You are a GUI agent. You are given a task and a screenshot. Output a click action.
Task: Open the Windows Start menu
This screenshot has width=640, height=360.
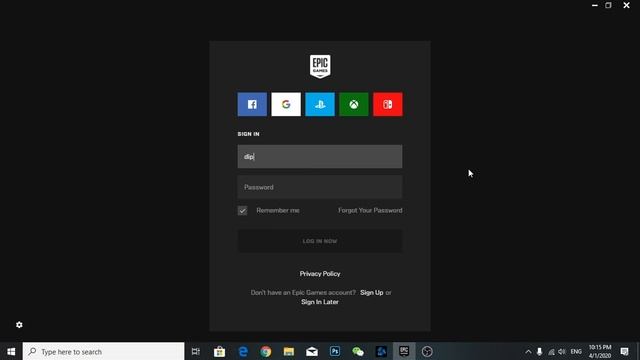click(x=11, y=351)
